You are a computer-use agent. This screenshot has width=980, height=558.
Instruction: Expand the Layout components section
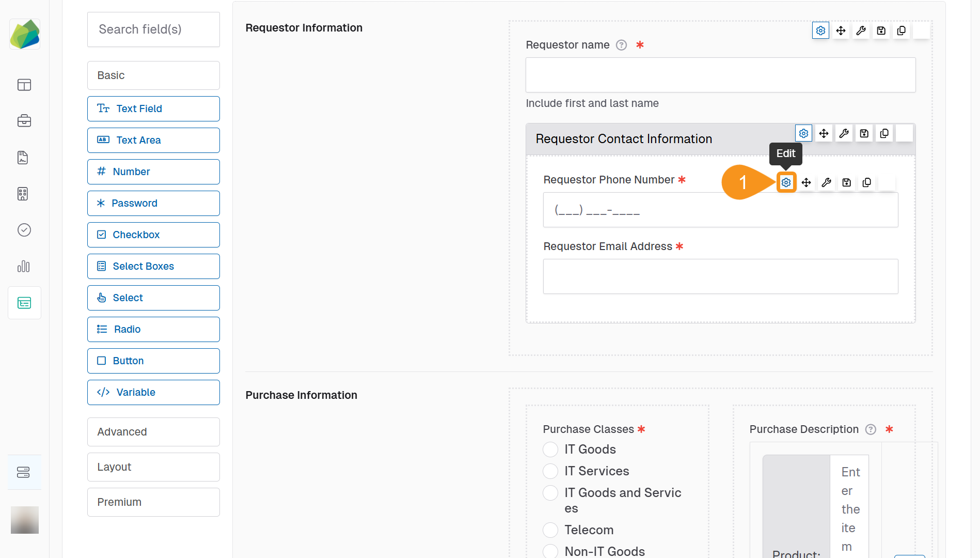click(x=153, y=467)
